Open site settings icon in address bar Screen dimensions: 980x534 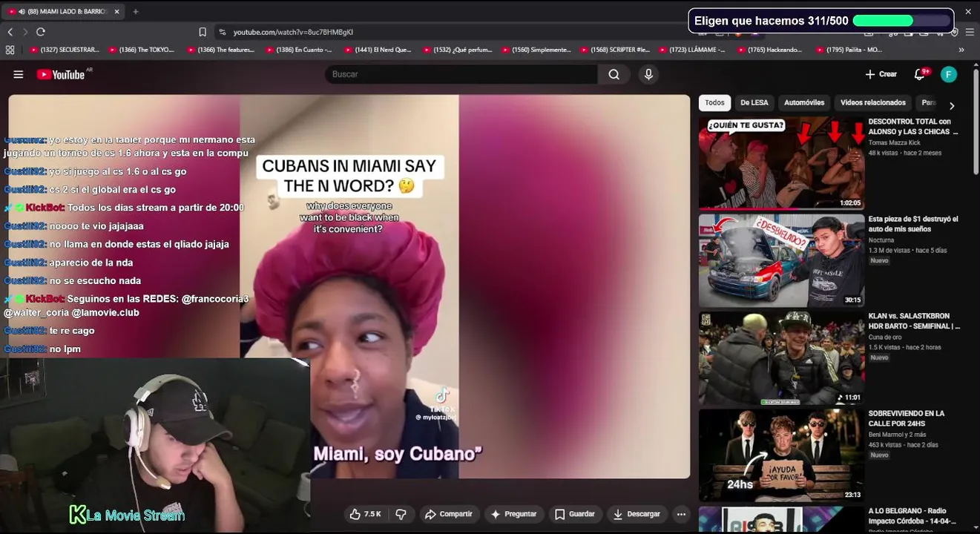coord(222,32)
